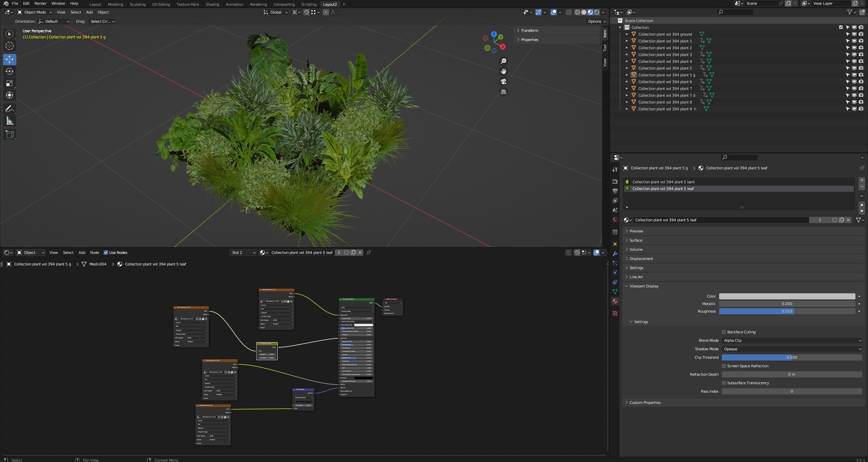Select the Annotate tool

9,109
